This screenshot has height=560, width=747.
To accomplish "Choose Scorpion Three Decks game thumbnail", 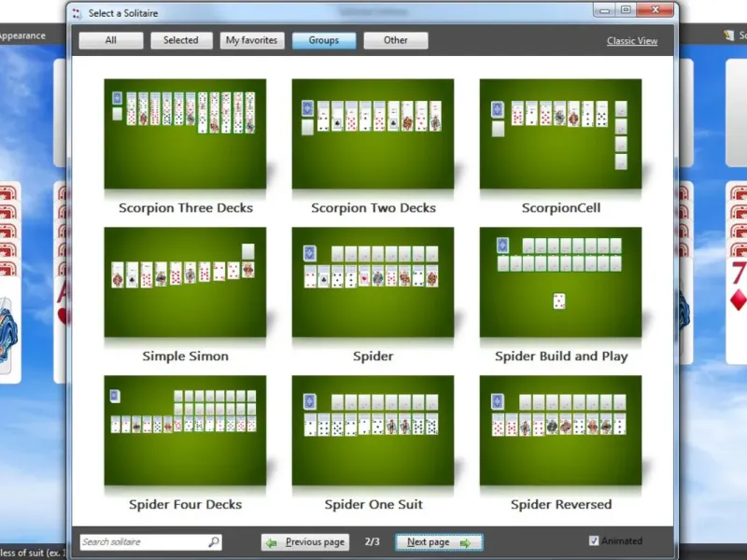I will click(x=185, y=133).
